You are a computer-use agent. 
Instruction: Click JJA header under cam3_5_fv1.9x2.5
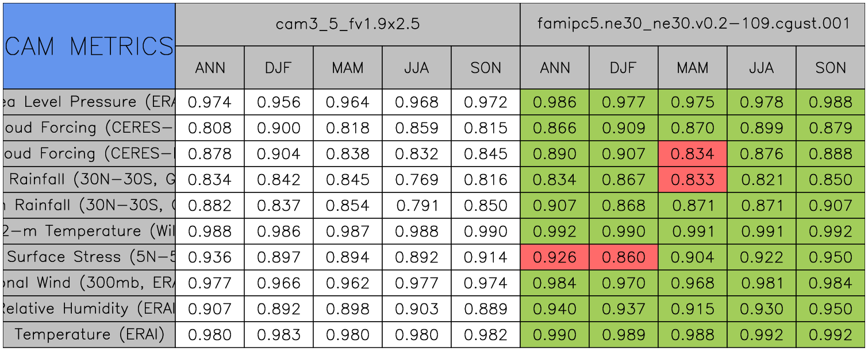(x=417, y=68)
